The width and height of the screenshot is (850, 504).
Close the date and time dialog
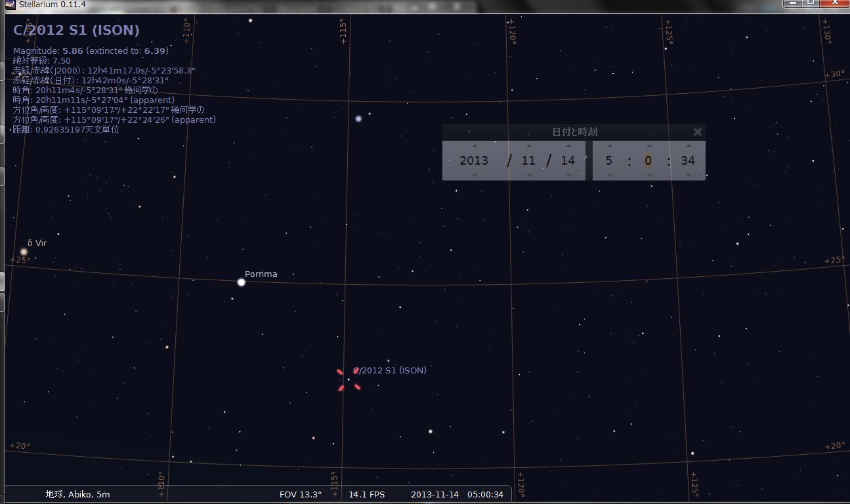pos(697,132)
